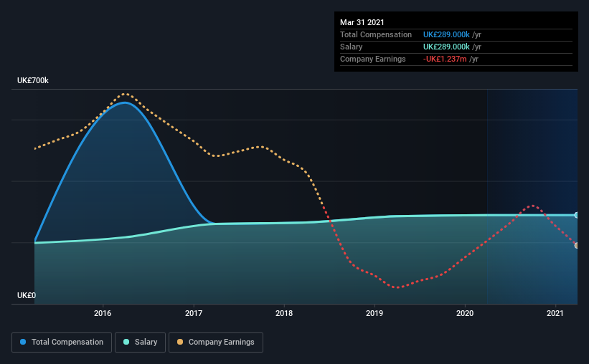Screen dimensions: 589x364
Task: Click the 2020 x-axis label
Action: pyautogui.click(x=465, y=313)
